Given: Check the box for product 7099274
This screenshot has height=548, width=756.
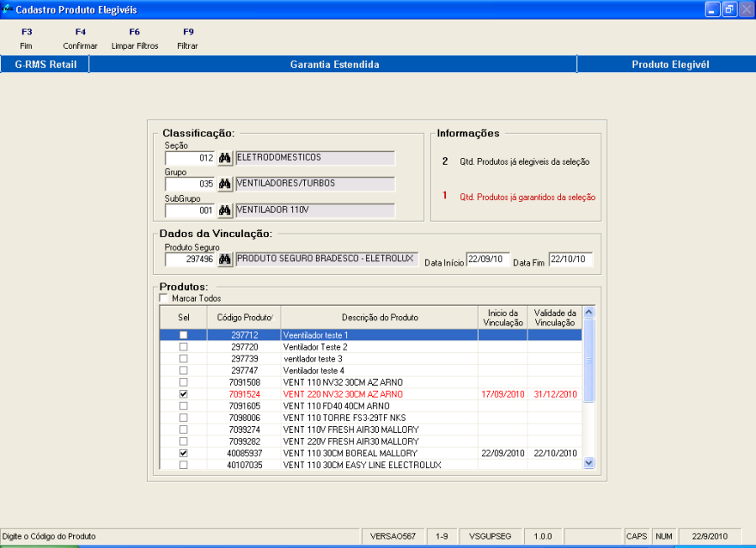Looking at the screenshot, I should click(183, 429).
